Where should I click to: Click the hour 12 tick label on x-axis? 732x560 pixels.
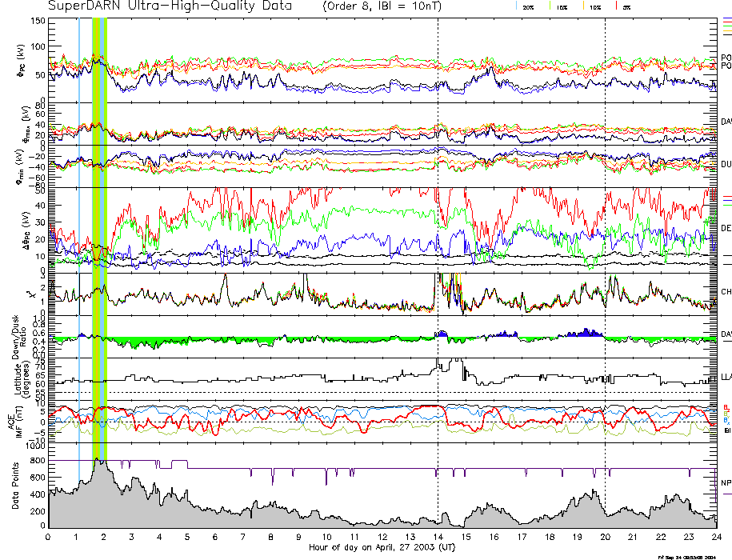click(x=382, y=537)
